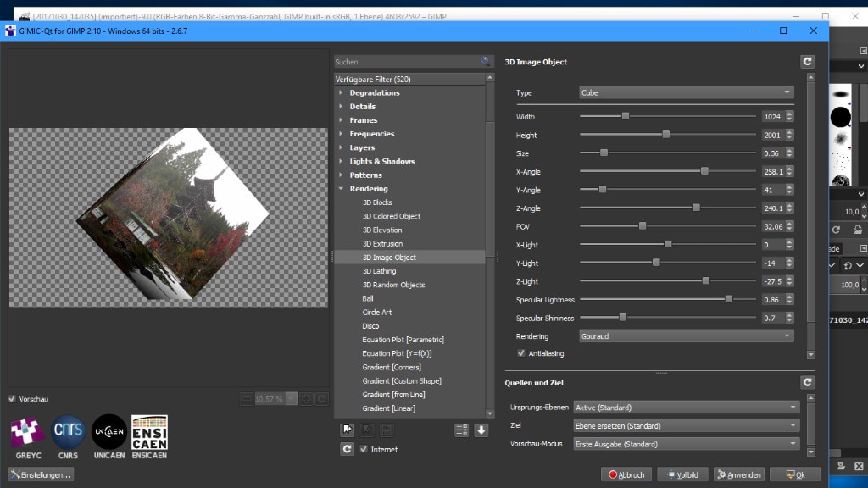Remove selected filter from favorites

(x=366, y=430)
